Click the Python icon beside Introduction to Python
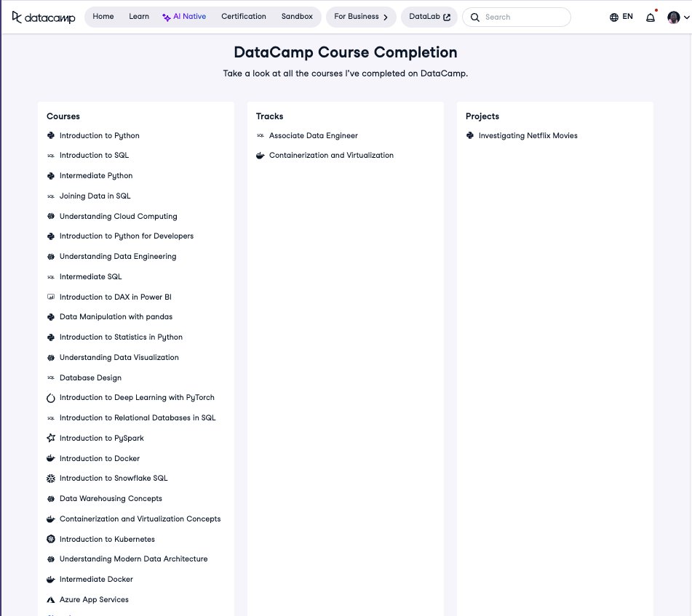The width and height of the screenshot is (692, 616). pos(51,135)
